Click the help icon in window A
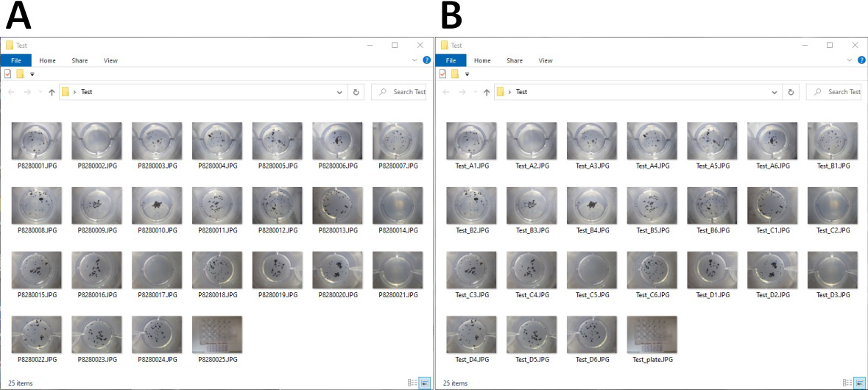Screen dimensions: 868x390 tap(427, 60)
